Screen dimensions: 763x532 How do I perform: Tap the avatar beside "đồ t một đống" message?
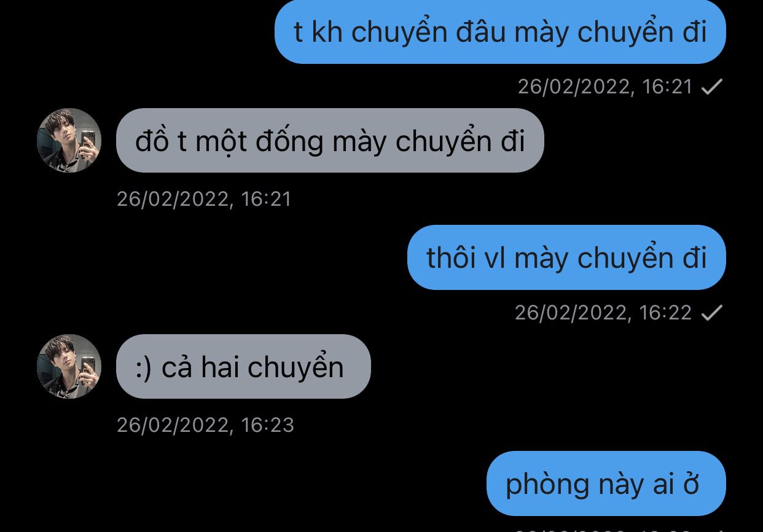tap(69, 140)
